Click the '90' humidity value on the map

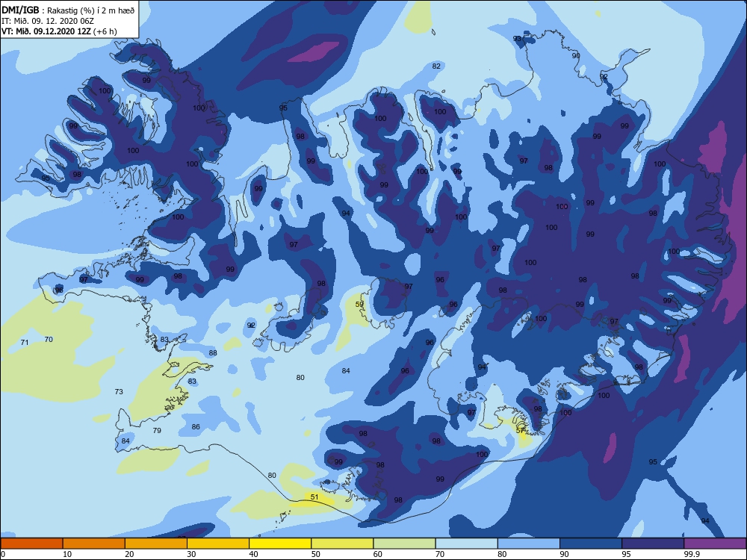[x=576, y=56]
